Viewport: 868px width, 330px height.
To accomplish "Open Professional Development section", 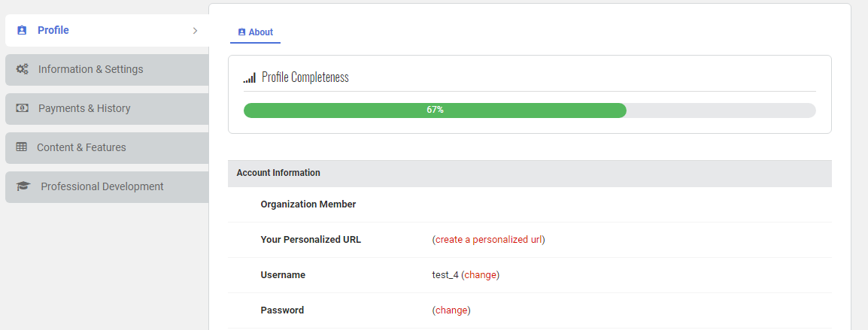I will click(x=102, y=186).
